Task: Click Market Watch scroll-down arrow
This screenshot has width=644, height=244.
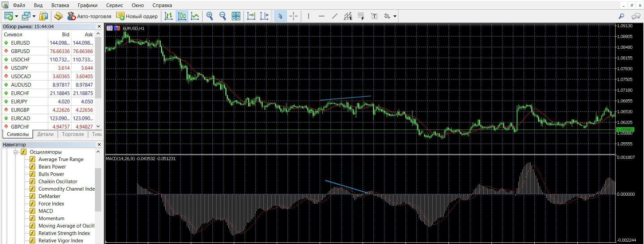Action: (x=98, y=127)
